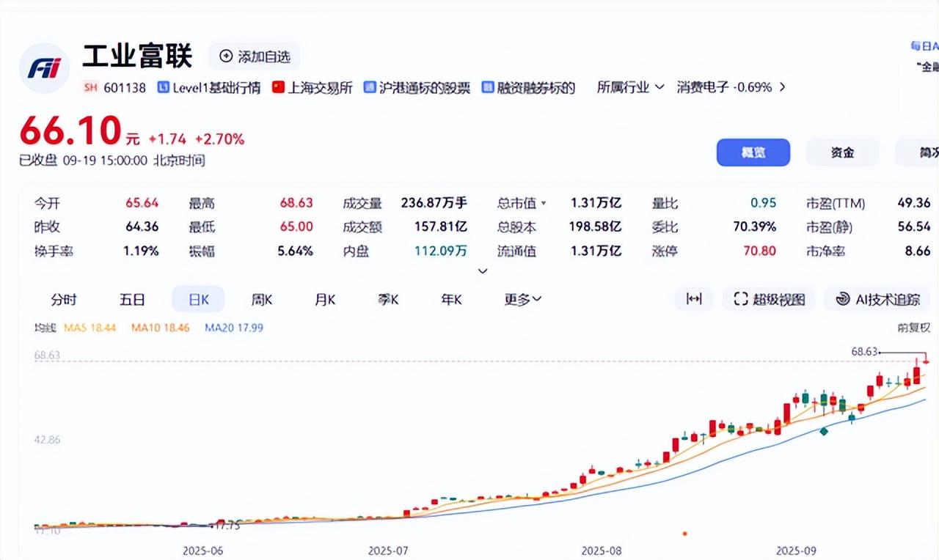
Task: Switch to the 资金 tab
Action: pos(842,152)
